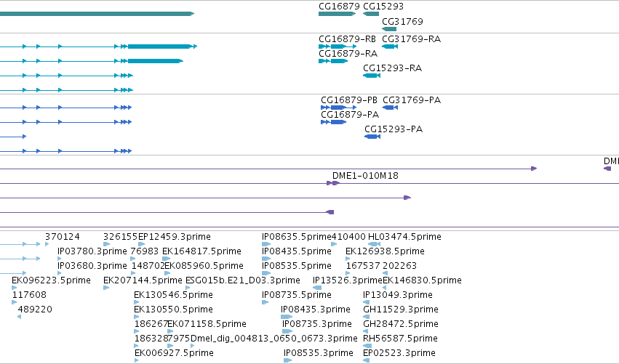The image size is (619, 364).
Task: Select the EK130546.5prime label
Action: [x=173, y=296]
